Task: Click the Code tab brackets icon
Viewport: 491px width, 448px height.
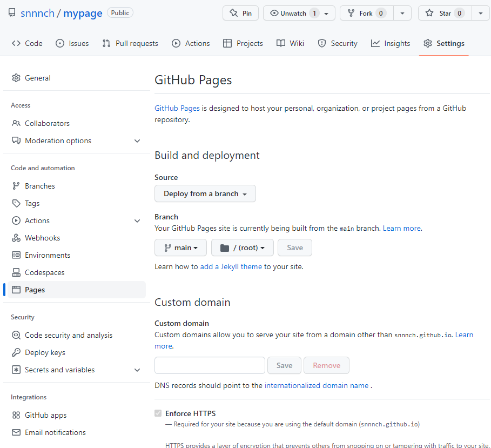Action: pos(16,43)
